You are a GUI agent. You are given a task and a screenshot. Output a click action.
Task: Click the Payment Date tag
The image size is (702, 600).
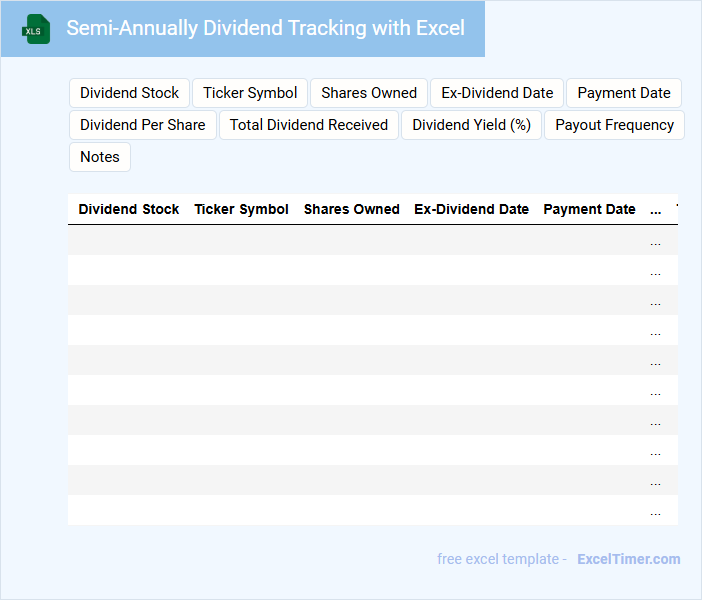[x=624, y=93]
